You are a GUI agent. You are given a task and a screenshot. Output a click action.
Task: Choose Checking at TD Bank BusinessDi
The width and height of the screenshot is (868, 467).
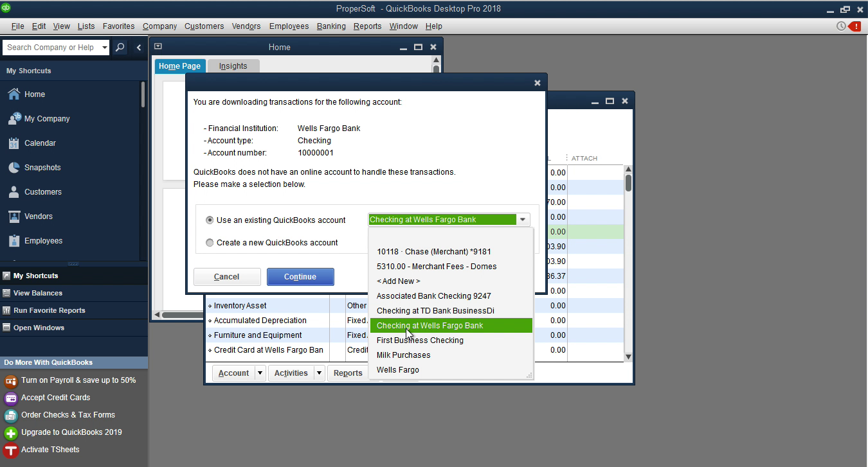coord(451,311)
